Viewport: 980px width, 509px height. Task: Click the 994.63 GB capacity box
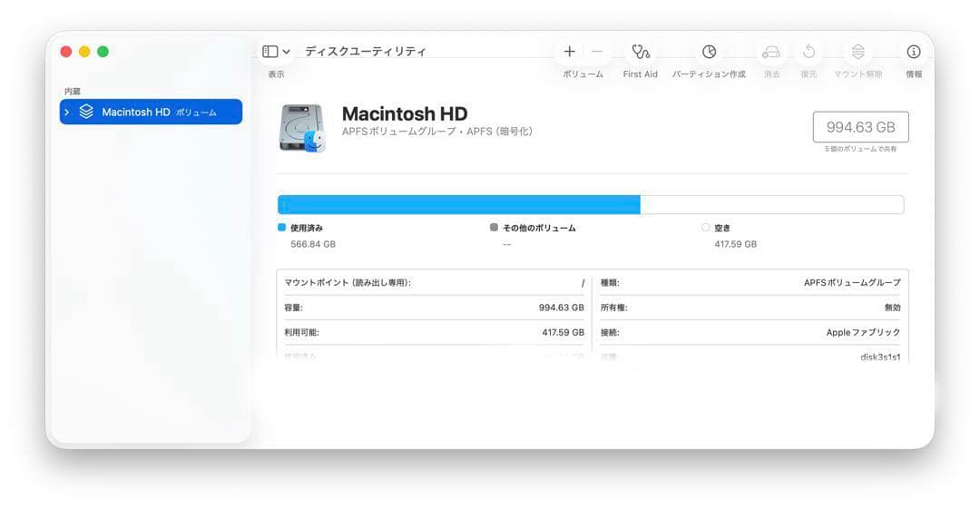pos(860,127)
